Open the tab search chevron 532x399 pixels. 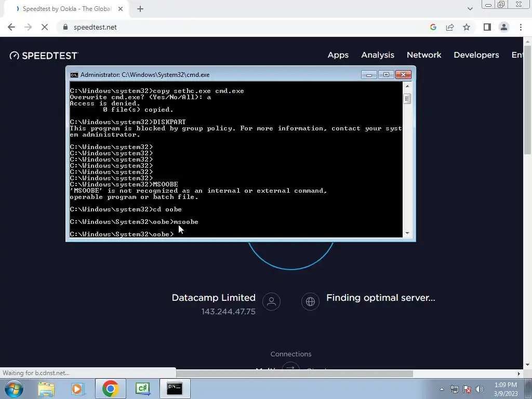tap(470, 9)
